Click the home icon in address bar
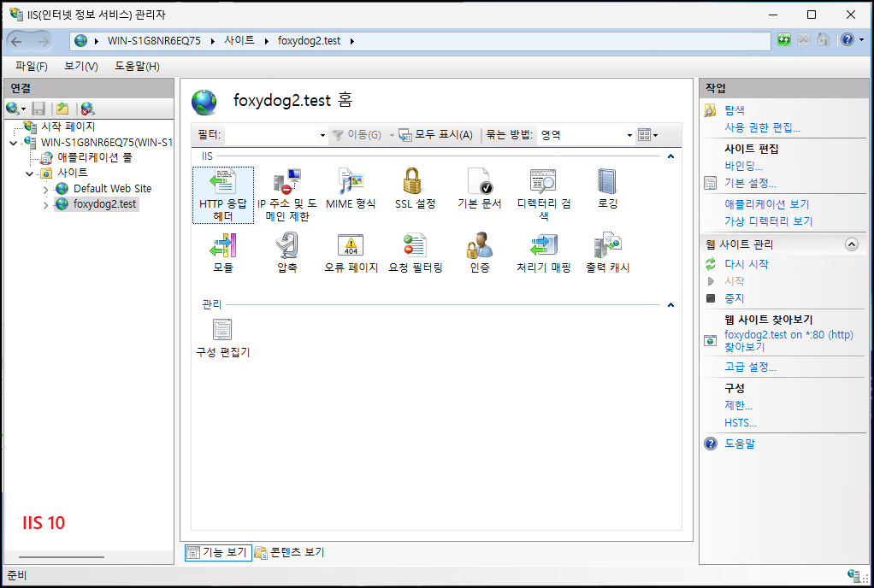 [824, 39]
